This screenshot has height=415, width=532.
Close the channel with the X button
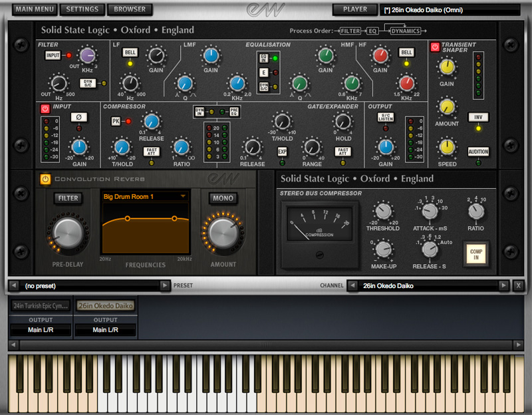[519, 286]
